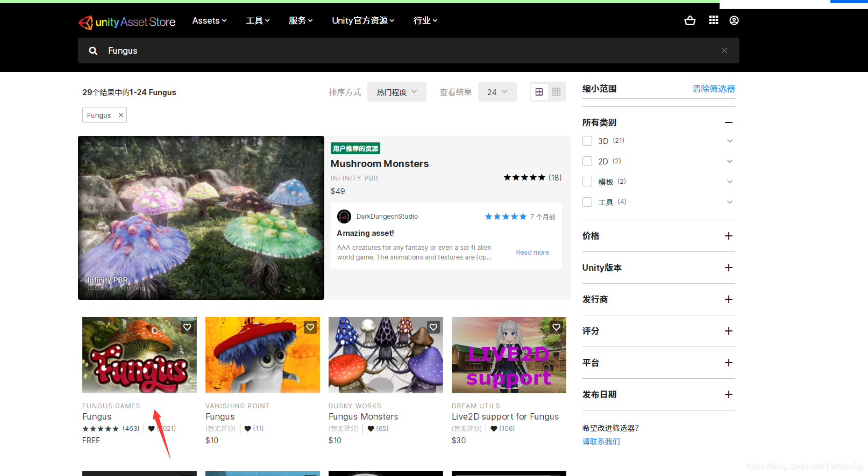The height and width of the screenshot is (476, 868).
Task: Favorite the Live2D support for Fungus asset
Action: coord(557,327)
